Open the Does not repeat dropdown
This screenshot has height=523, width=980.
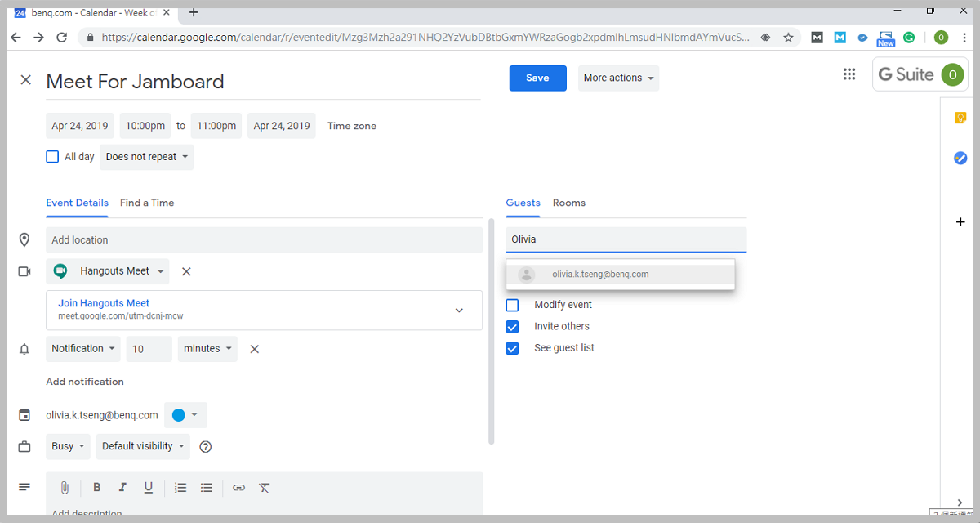click(x=147, y=157)
